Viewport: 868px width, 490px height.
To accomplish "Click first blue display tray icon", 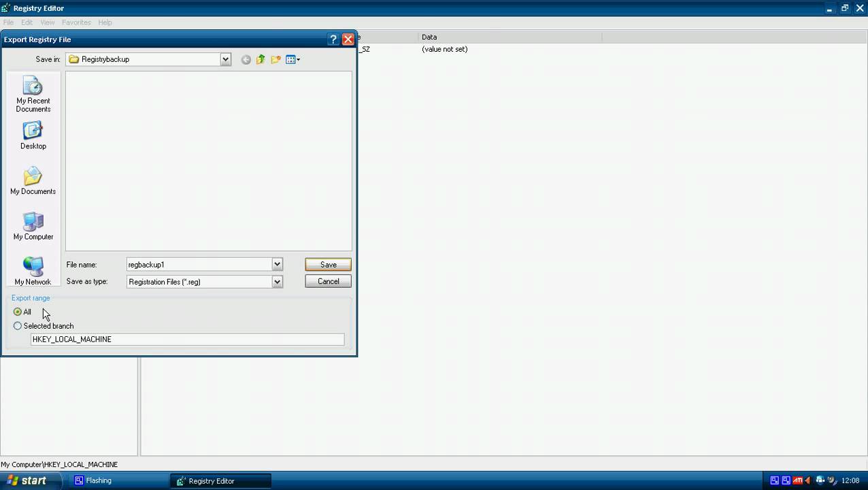I will click(775, 480).
